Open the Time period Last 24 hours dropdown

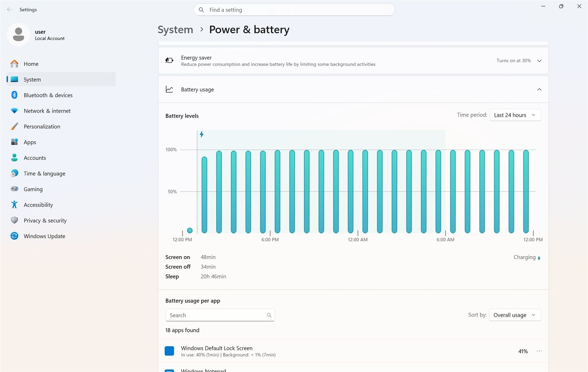515,115
